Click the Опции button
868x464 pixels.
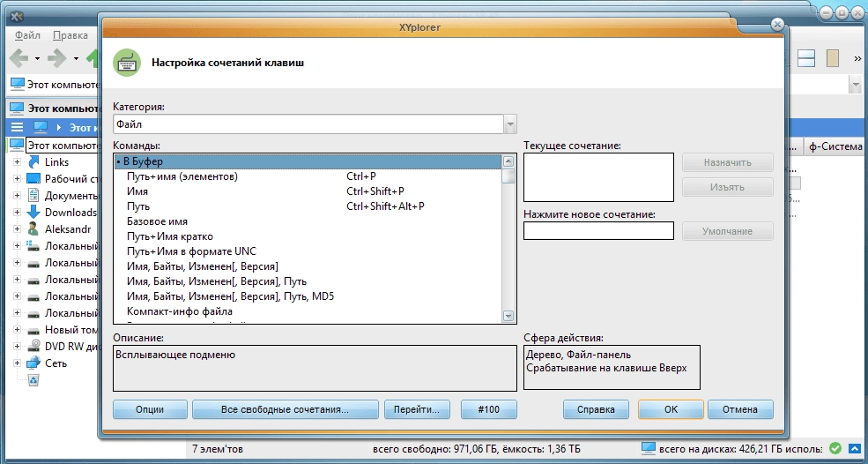[150, 409]
